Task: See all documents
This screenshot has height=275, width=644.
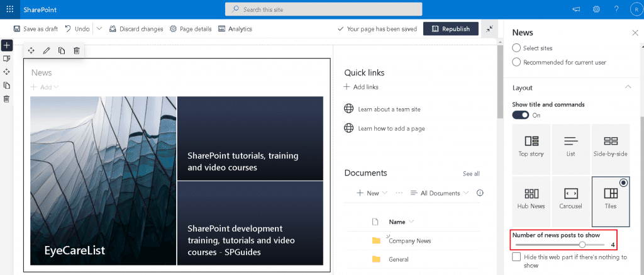Action: (x=471, y=174)
